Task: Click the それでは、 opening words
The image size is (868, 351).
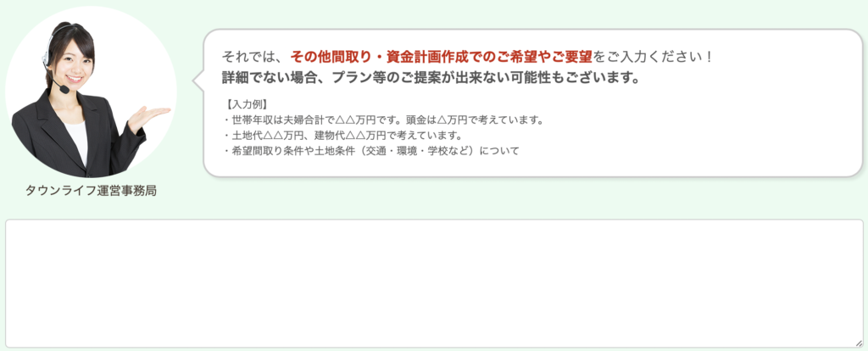Action: click(253, 57)
